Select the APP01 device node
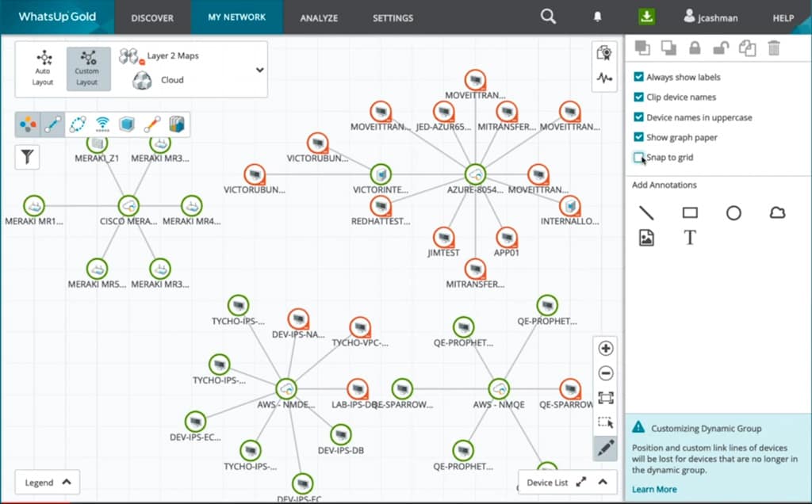 507,238
